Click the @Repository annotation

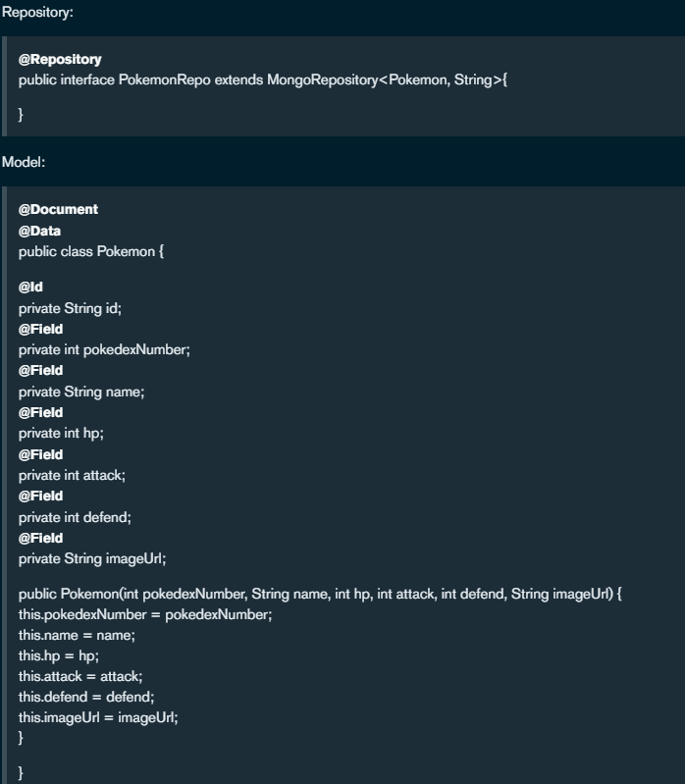[x=61, y=61]
